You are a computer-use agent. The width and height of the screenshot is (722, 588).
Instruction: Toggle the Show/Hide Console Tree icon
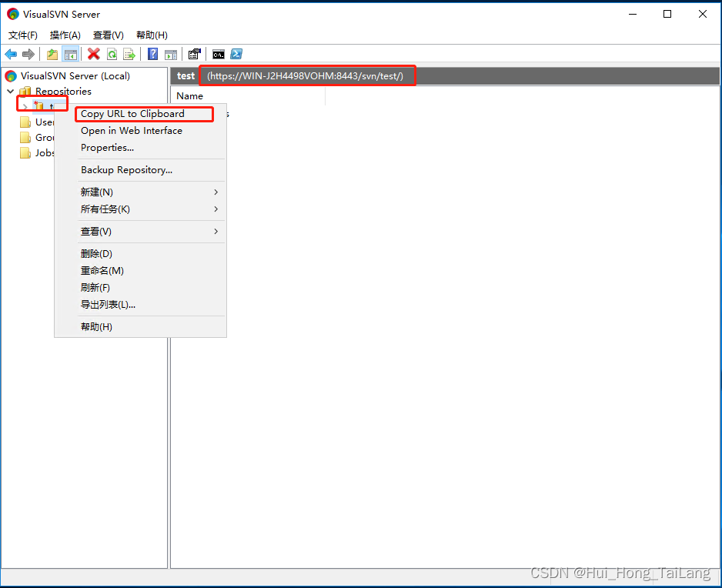pyautogui.click(x=71, y=55)
